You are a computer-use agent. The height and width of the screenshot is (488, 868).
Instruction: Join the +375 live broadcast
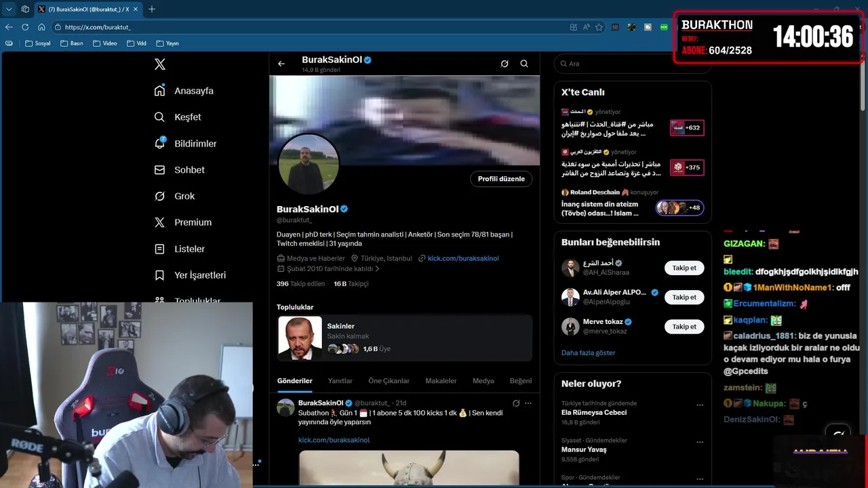(x=687, y=167)
